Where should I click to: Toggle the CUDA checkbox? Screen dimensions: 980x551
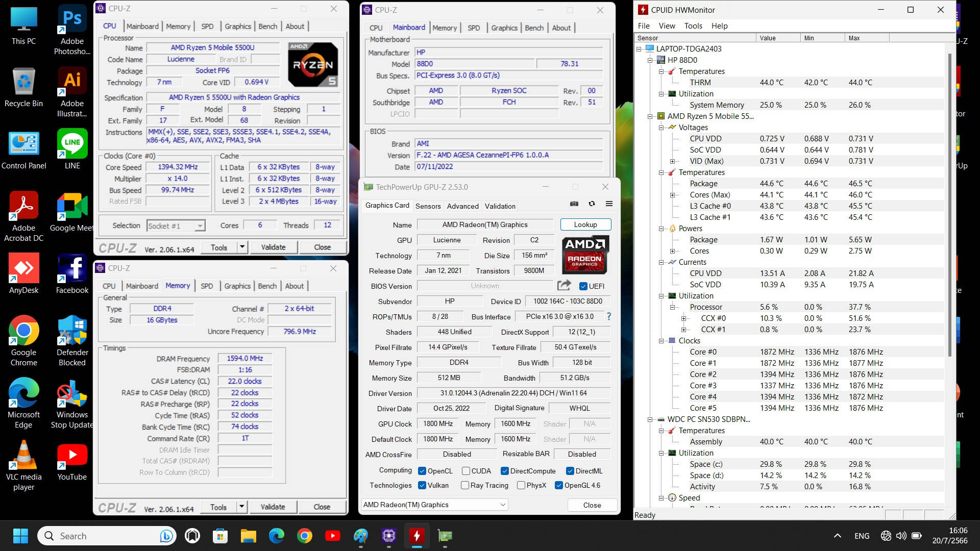click(x=465, y=471)
